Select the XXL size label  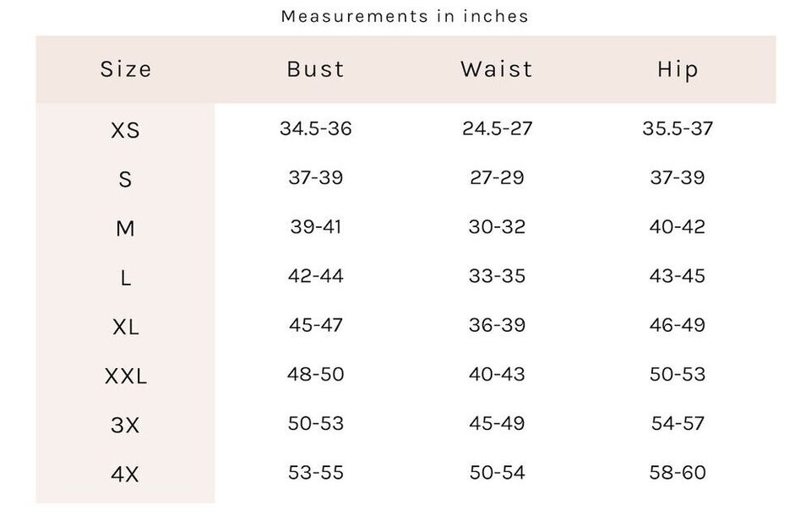[x=126, y=377]
